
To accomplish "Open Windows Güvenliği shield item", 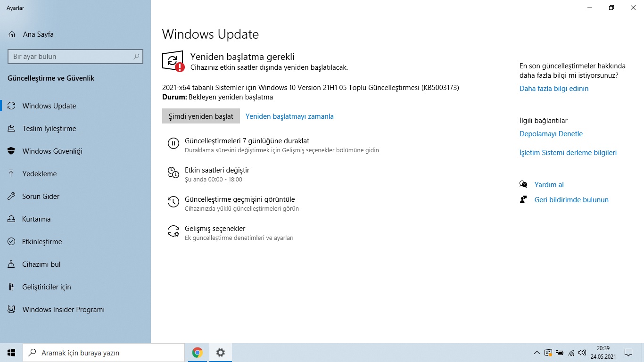I will click(75, 151).
